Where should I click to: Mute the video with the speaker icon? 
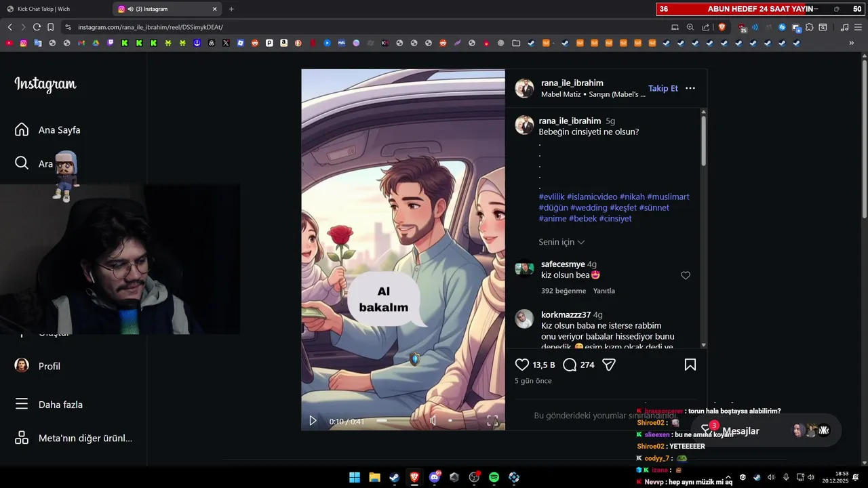click(x=433, y=421)
